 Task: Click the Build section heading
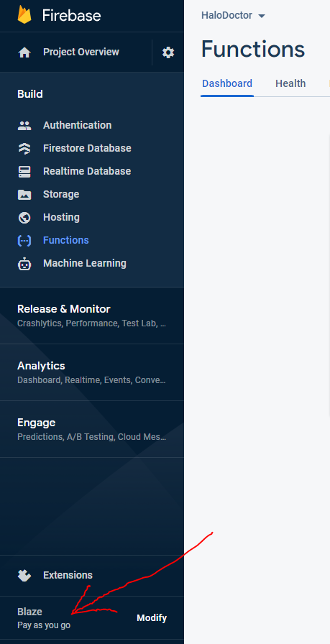point(30,94)
